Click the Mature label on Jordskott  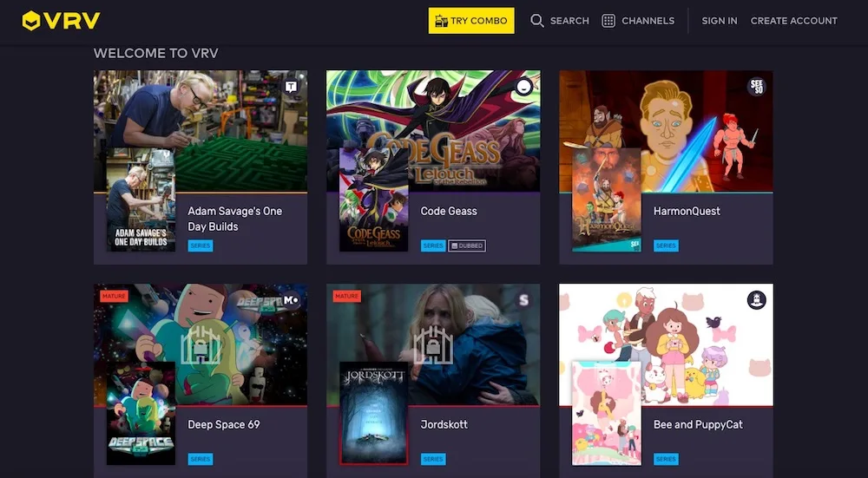pyautogui.click(x=346, y=296)
